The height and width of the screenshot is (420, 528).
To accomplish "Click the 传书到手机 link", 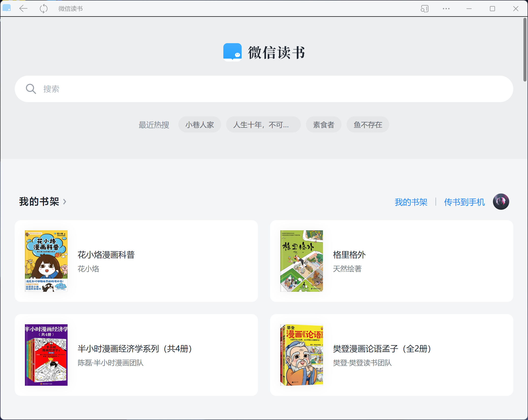I will tap(464, 202).
